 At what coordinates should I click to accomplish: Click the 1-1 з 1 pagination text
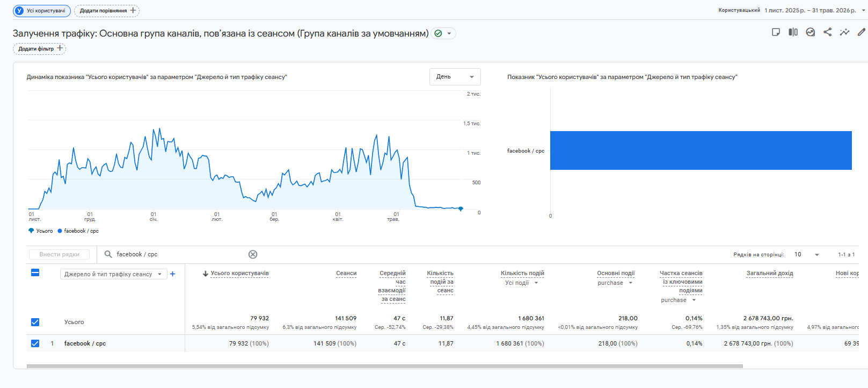point(847,254)
